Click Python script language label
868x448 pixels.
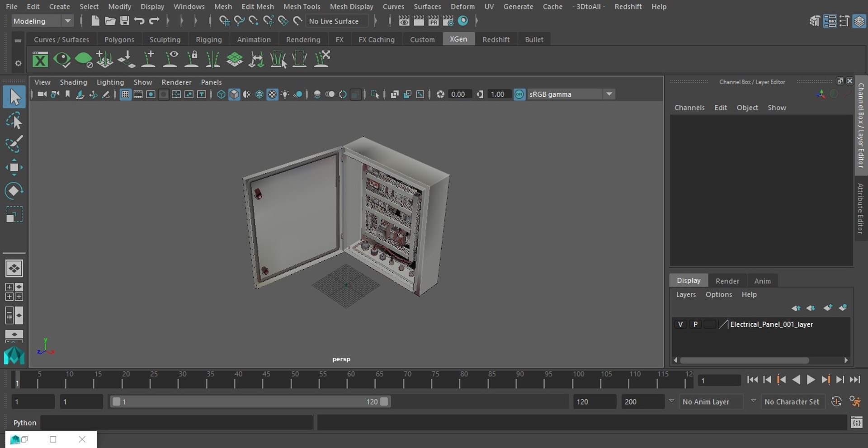(x=25, y=423)
